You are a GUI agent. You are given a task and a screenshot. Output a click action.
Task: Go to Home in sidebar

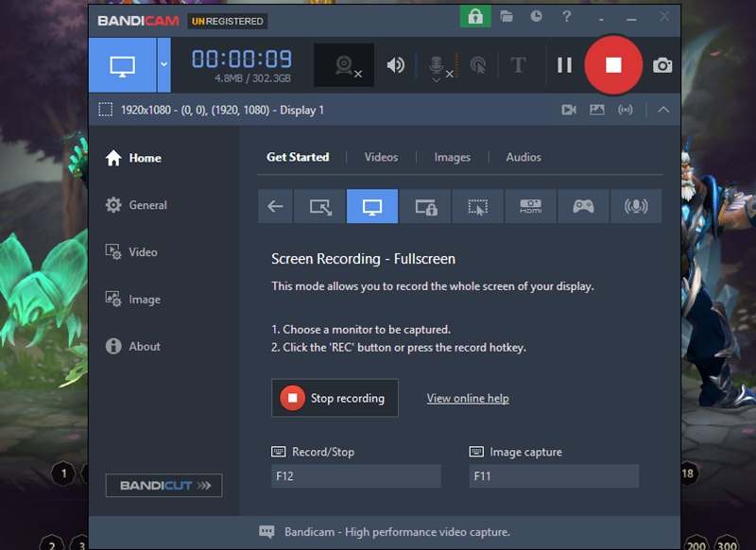tap(133, 158)
